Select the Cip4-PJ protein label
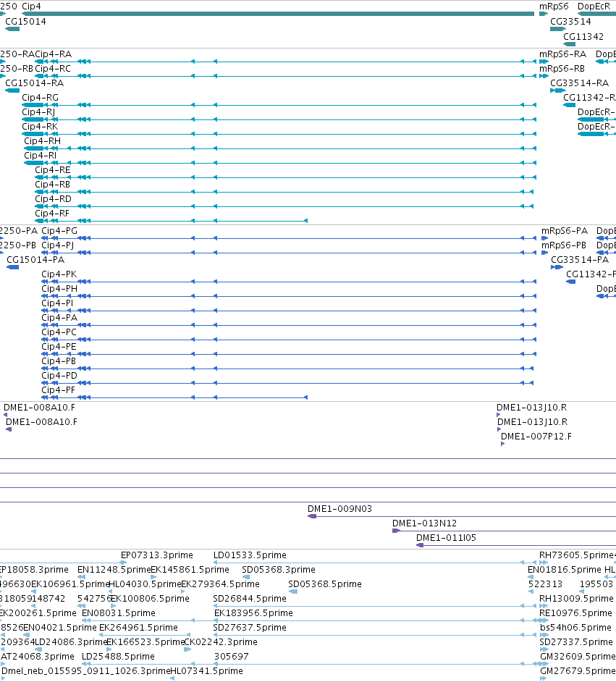Image resolution: width=616 pixels, height=682 pixels. tap(57, 245)
